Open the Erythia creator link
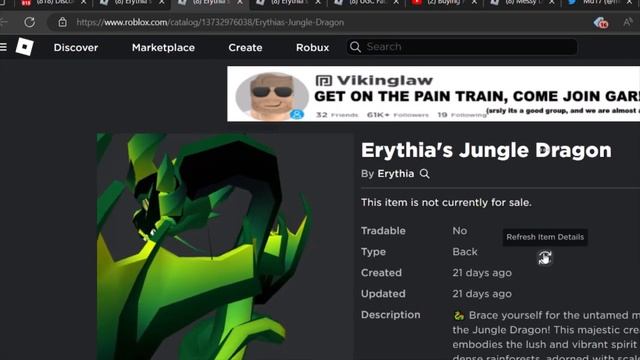 (x=396, y=174)
